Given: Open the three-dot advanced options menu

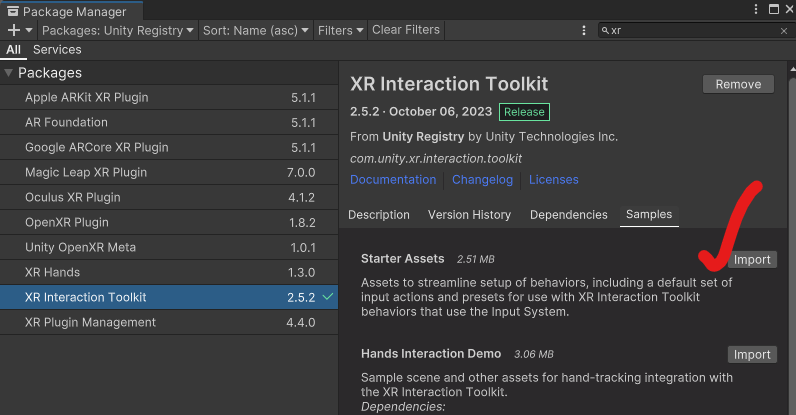Looking at the screenshot, I should (584, 31).
